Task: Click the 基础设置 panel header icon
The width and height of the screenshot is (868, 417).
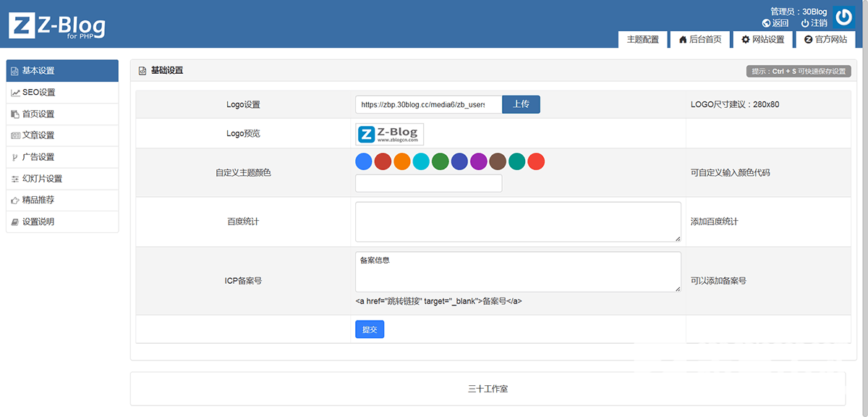Action: coord(142,71)
